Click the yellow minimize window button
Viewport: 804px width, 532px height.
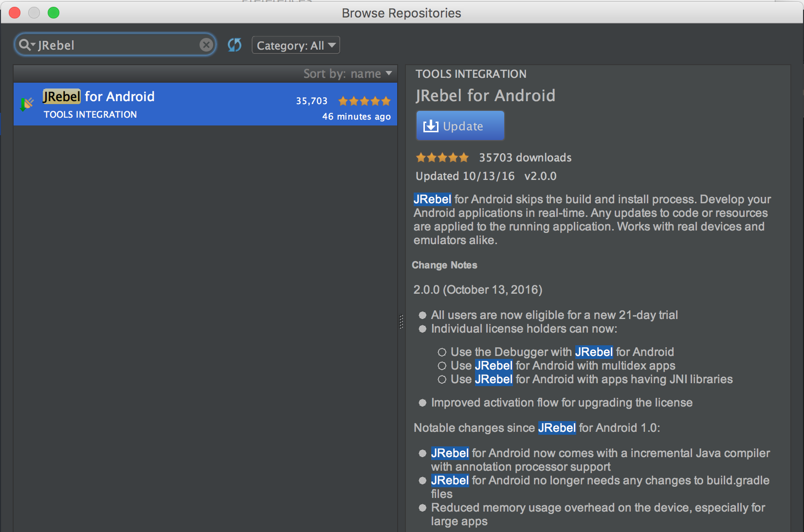click(x=34, y=13)
